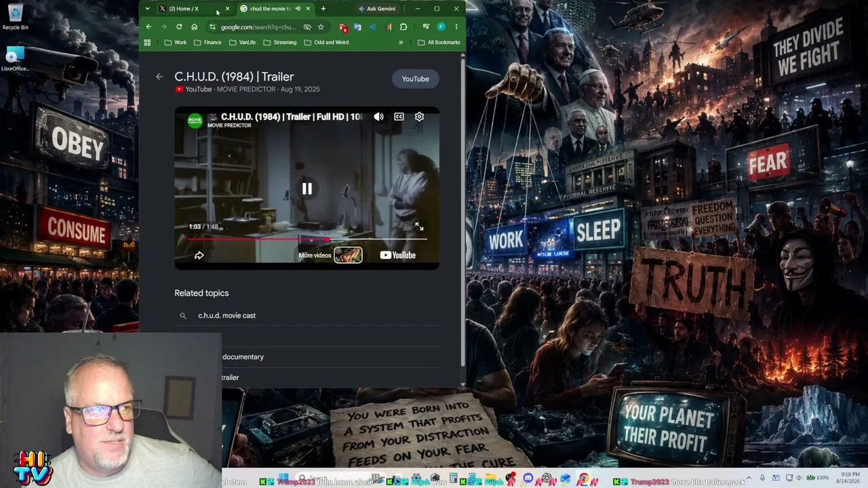Viewport: 868px width, 488px height.
Task: Open the All Bookmarks folder
Action: coord(439,42)
